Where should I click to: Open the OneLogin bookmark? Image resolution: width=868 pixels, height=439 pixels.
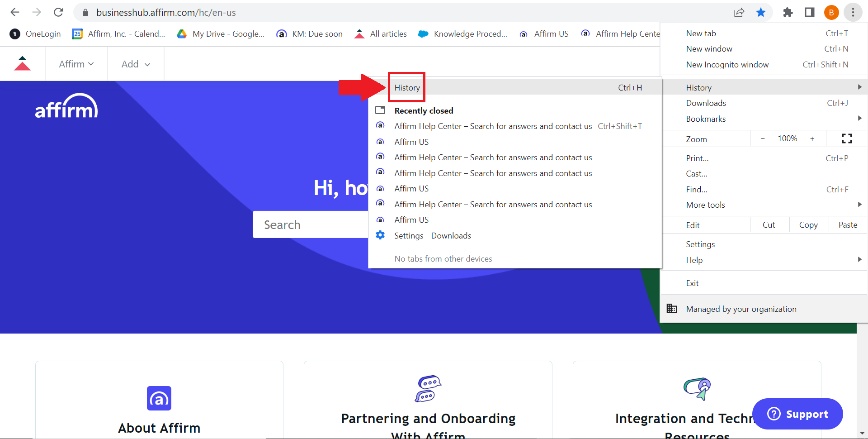coord(35,34)
